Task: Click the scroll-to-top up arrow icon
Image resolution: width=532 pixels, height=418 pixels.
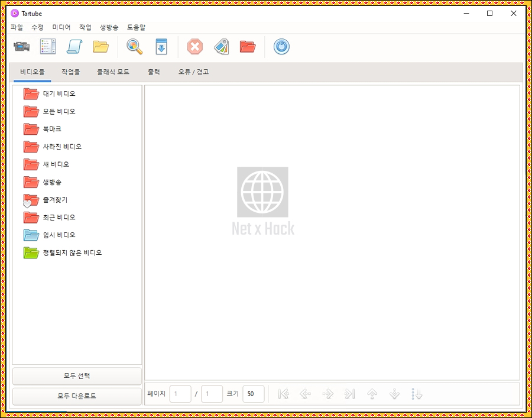Action: pyautogui.click(x=372, y=394)
